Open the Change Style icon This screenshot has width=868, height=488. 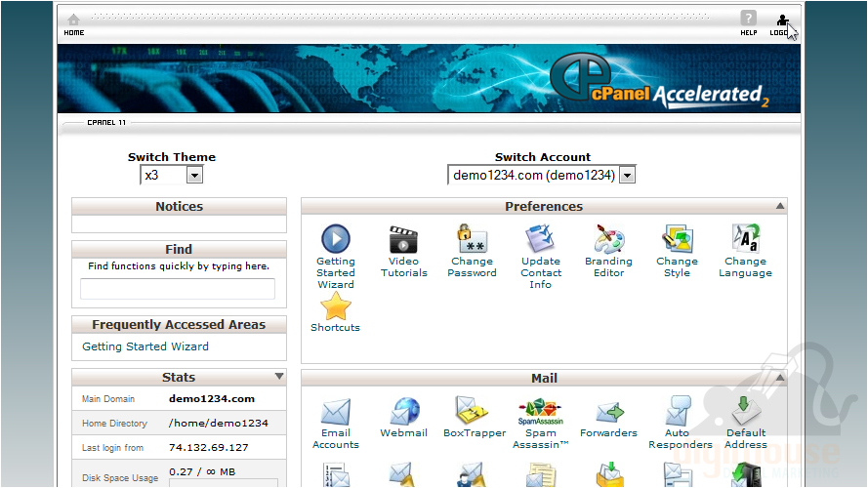pos(677,239)
